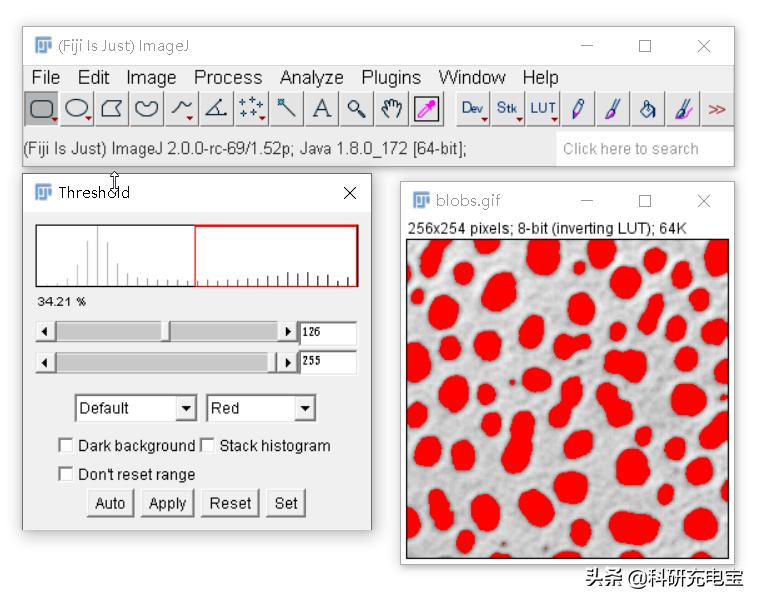The image size is (760, 604).
Task: Activate the Freehand selection tool
Action: 147,109
